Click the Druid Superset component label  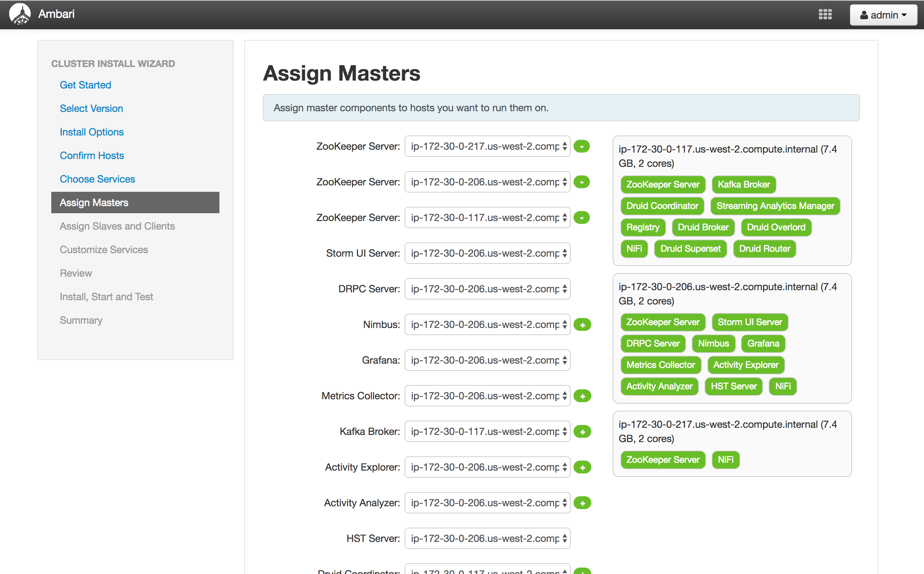690,248
